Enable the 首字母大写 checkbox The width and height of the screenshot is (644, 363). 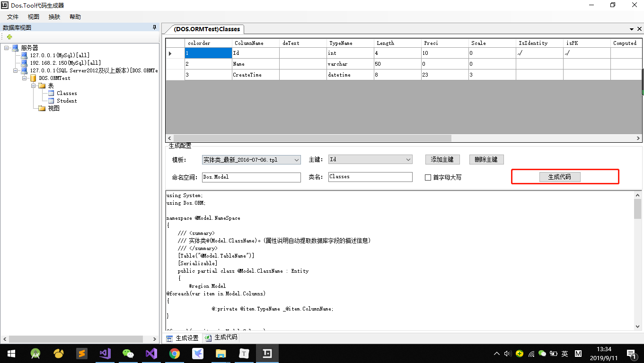click(x=427, y=177)
